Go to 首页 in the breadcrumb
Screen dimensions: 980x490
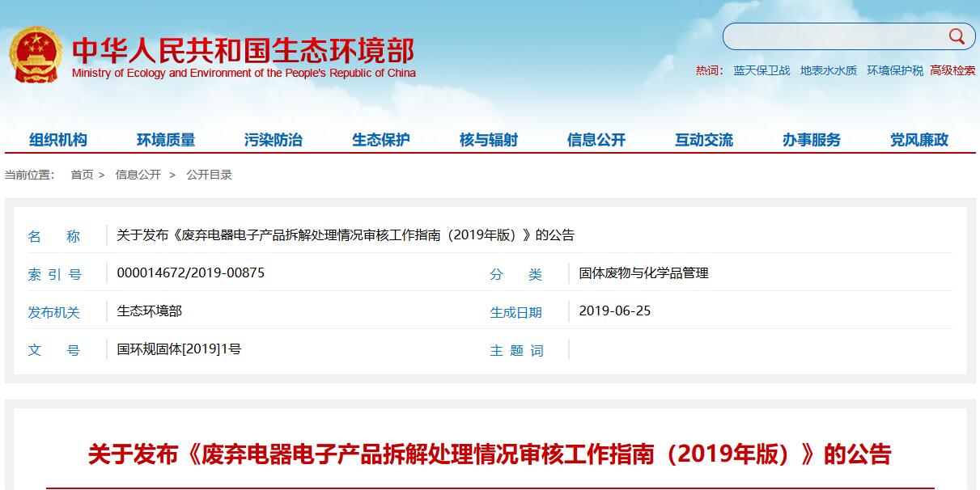(82, 175)
